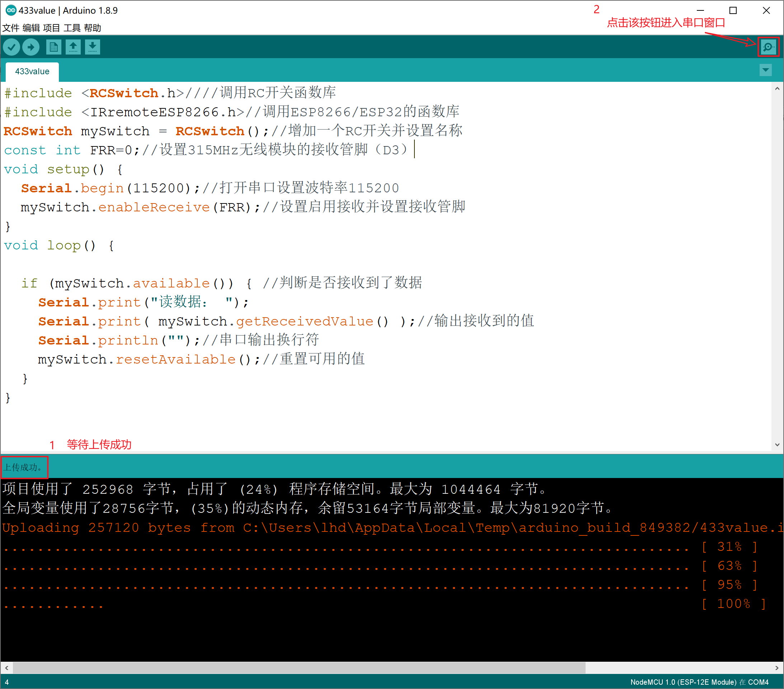The image size is (784, 689).
Task: Open the 项目 menu
Action: pos(51,28)
